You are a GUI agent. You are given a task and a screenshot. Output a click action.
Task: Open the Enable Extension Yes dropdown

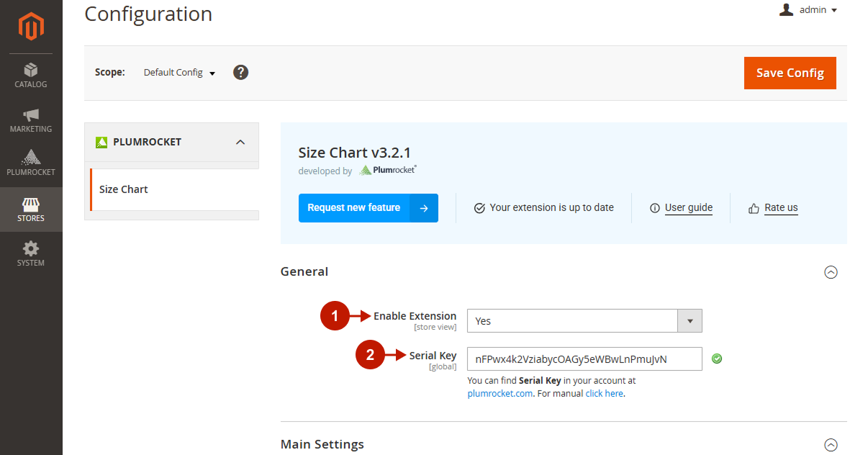[584, 320]
